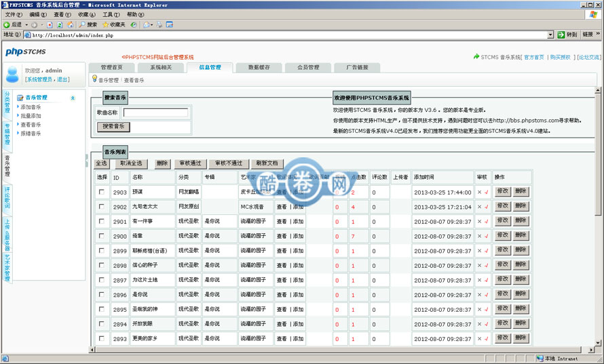The width and height of the screenshot is (604, 364).
Task: Expand the 链接 links toolbar chevron
Action: point(598,35)
